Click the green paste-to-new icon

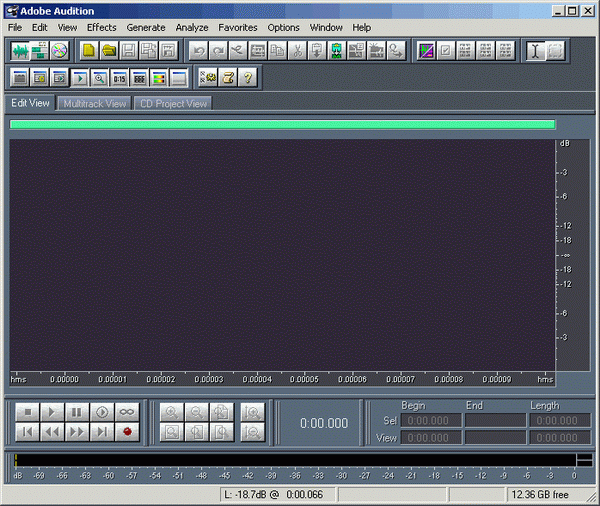336,51
